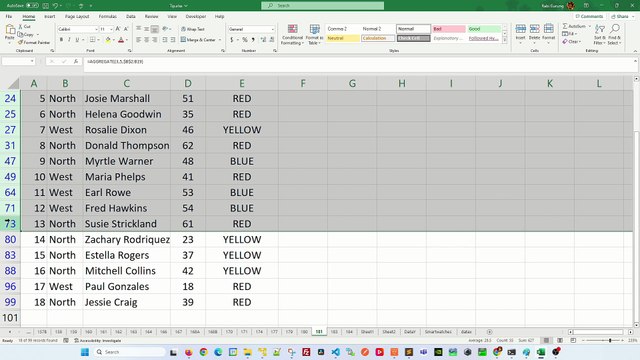Open the General number format dropdown

(x=272, y=29)
